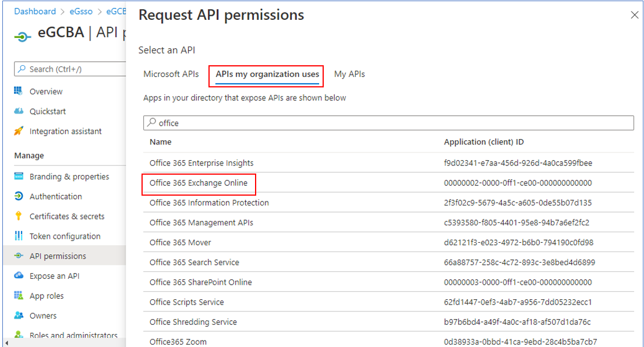644x347 pixels.
Task: Click the sidebar scroll-left arrow
Action: point(6,343)
